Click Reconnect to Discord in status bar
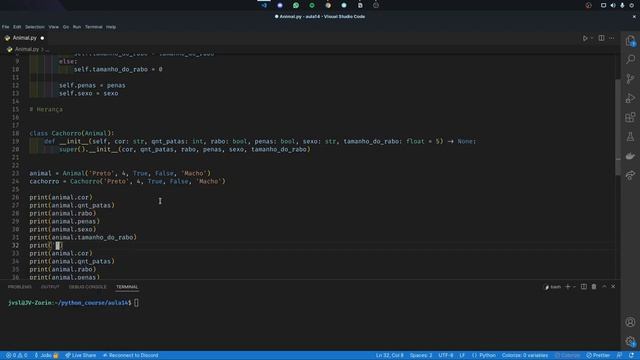The image size is (640, 360). coord(130,356)
